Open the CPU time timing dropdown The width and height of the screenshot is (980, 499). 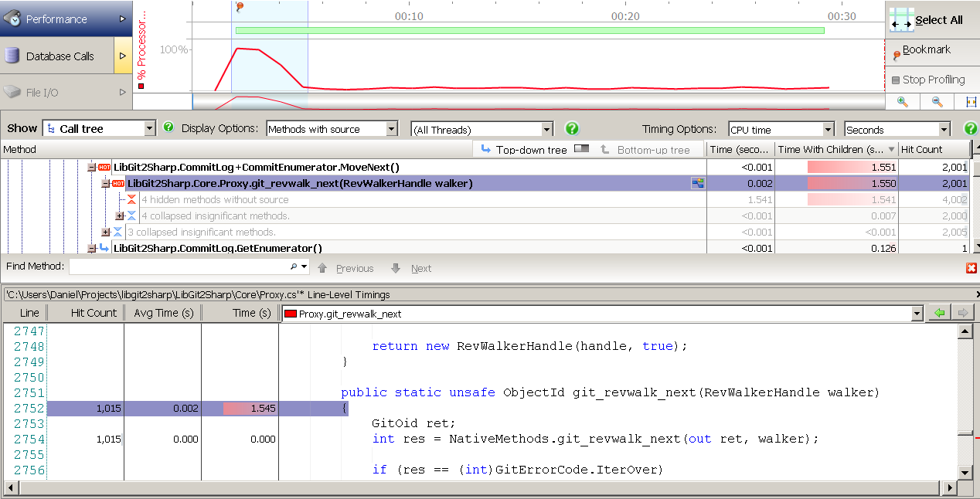pos(781,130)
